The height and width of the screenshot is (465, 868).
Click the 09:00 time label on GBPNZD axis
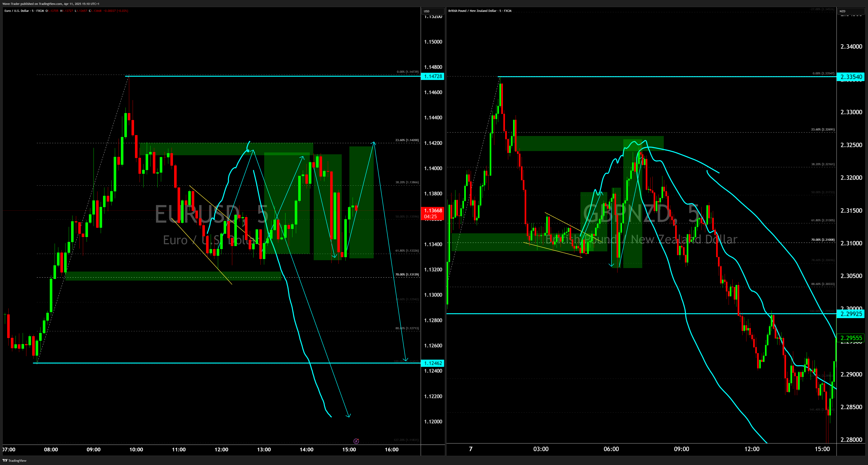point(681,449)
